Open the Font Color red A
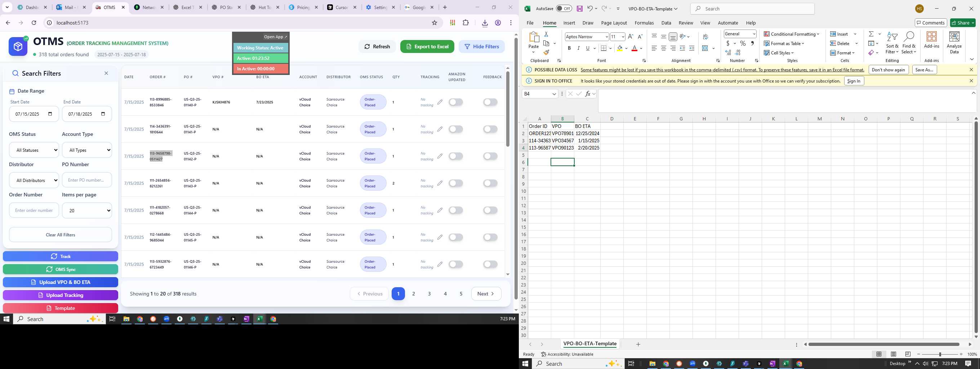 pos(634,48)
